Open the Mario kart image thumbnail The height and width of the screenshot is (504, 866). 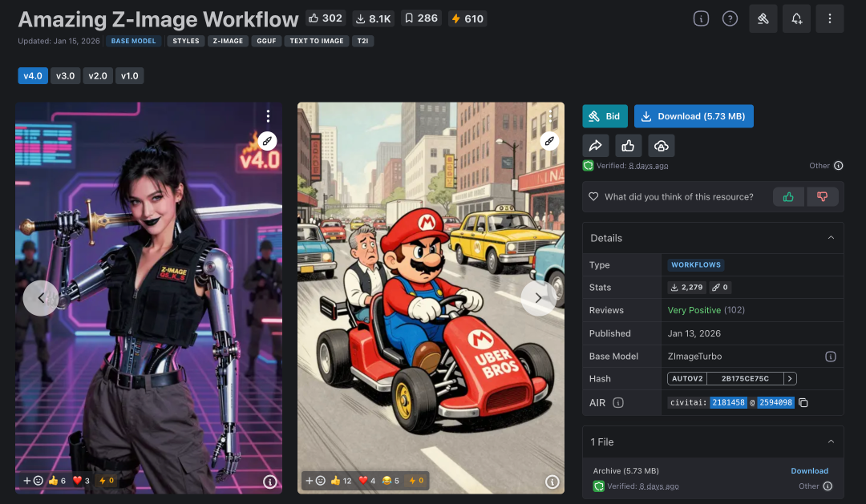pyautogui.click(x=431, y=298)
